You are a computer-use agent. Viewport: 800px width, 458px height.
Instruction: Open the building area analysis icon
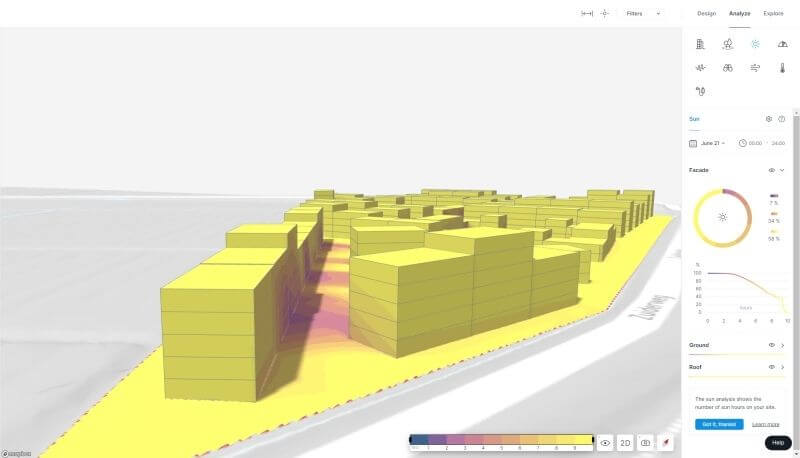tap(700, 44)
